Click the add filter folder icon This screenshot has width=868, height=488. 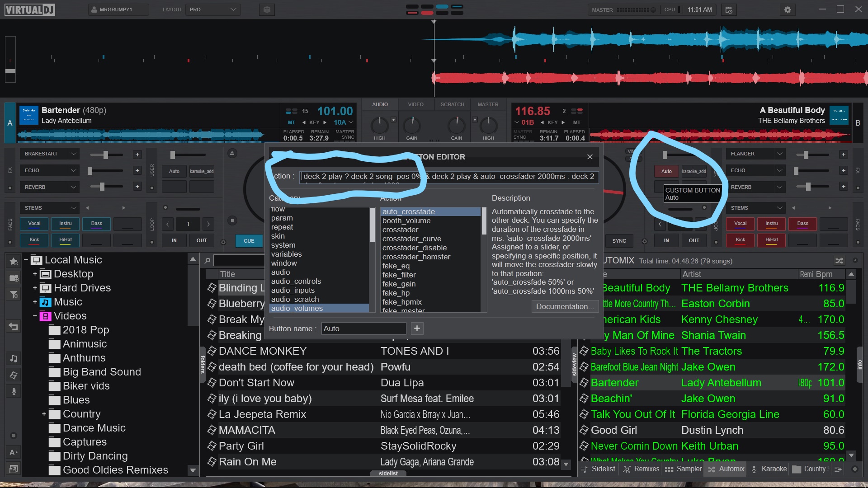14,295
